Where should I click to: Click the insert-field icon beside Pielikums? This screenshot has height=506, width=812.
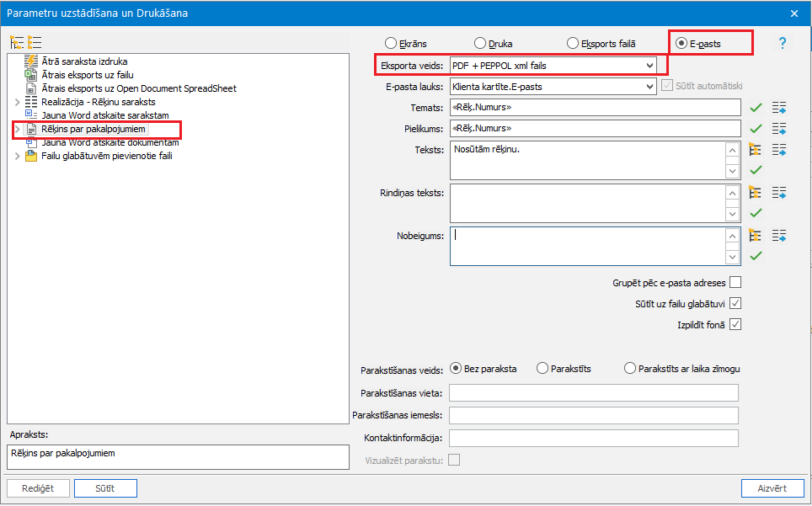778,128
